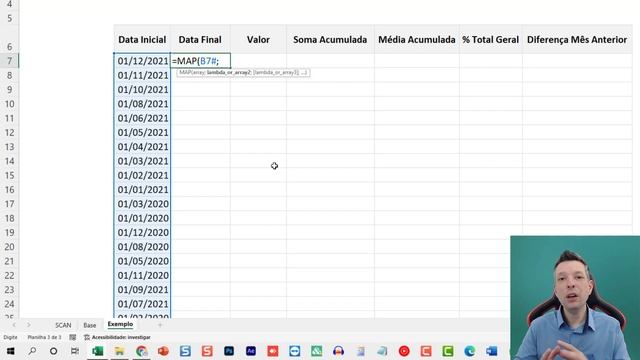
Task: Launch PowerPoint from the taskbar
Action: click(163, 351)
